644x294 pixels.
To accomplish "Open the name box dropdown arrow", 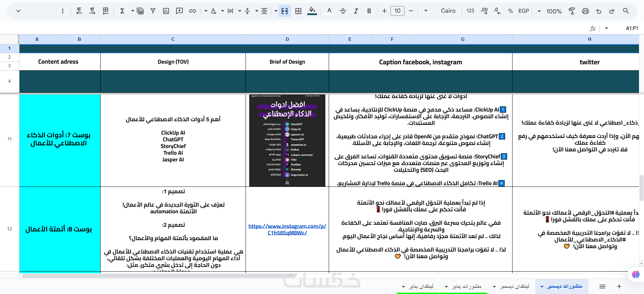I will (x=606, y=28).
